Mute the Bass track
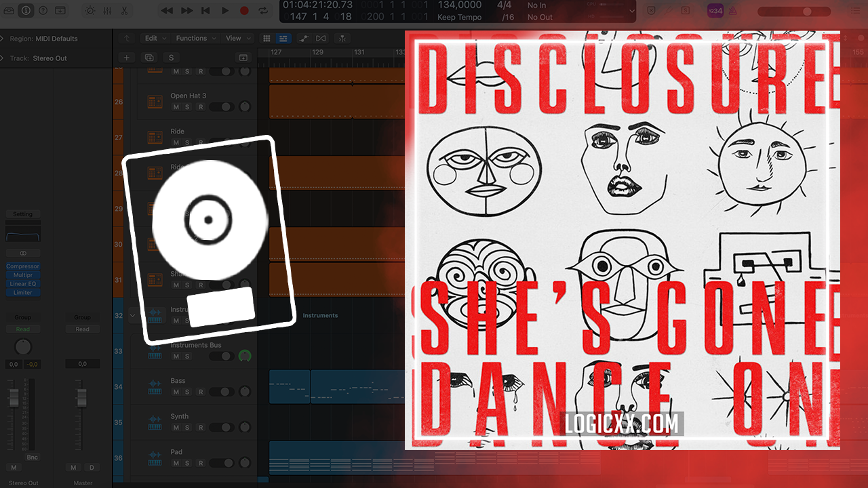Image resolution: width=868 pixels, height=488 pixels. coord(176,392)
